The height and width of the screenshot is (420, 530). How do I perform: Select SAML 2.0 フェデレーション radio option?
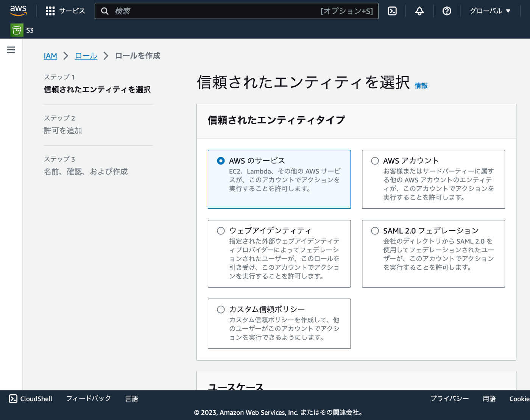(375, 231)
